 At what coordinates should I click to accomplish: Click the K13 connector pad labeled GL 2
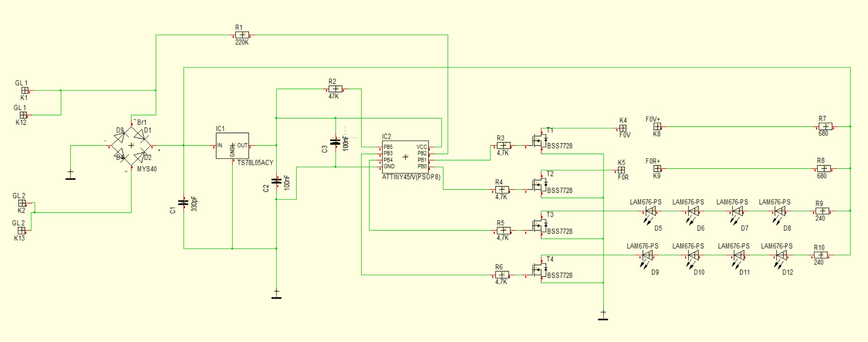pos(22,231)
